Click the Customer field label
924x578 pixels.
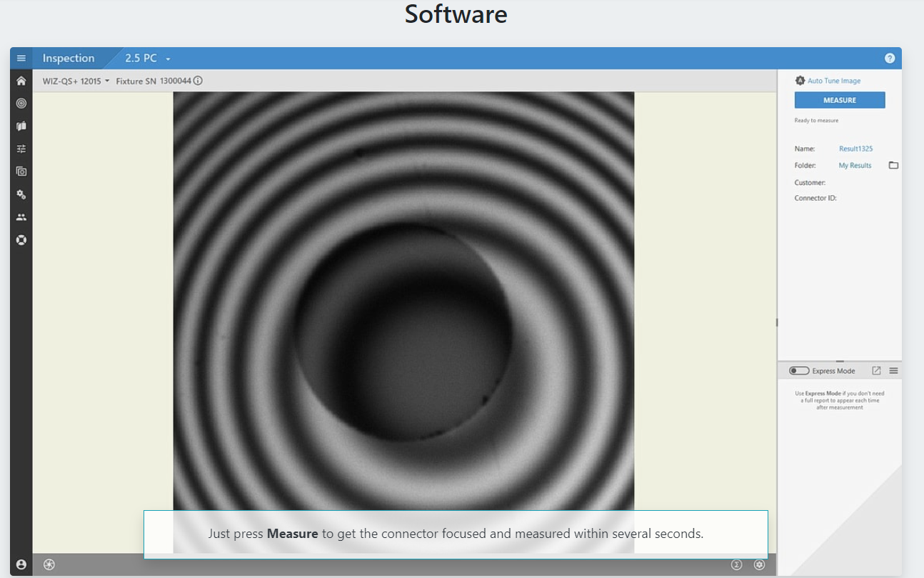[x=810, y=182]
